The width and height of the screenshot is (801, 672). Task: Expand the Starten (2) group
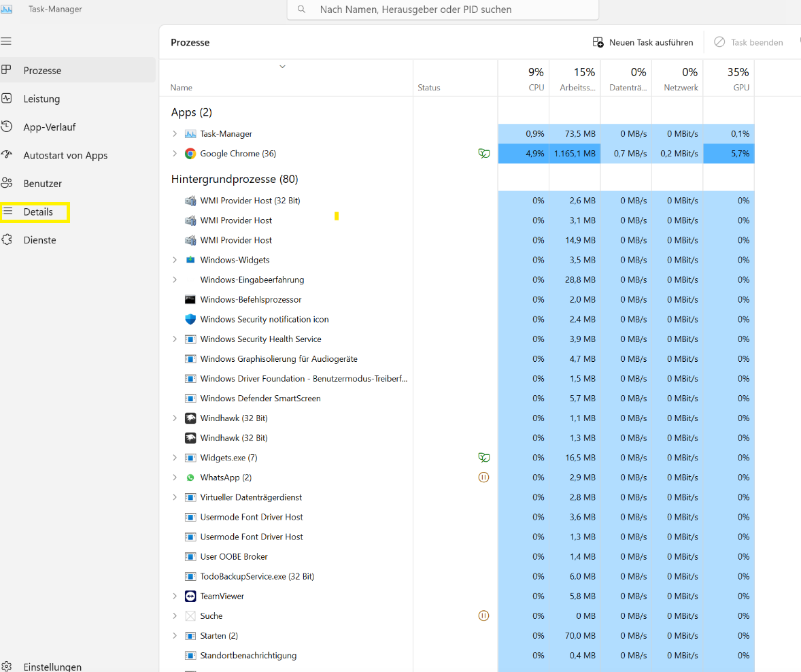pos(175,636)
